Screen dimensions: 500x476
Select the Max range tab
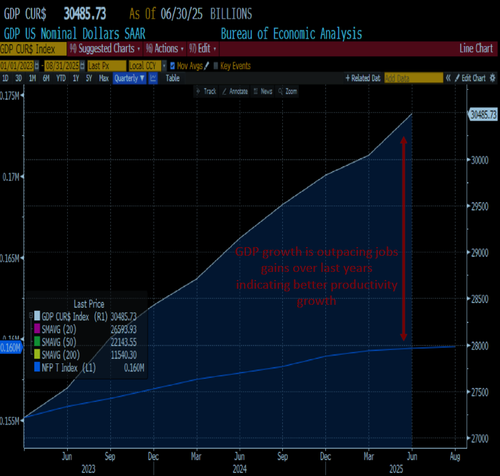pos(104,78)
